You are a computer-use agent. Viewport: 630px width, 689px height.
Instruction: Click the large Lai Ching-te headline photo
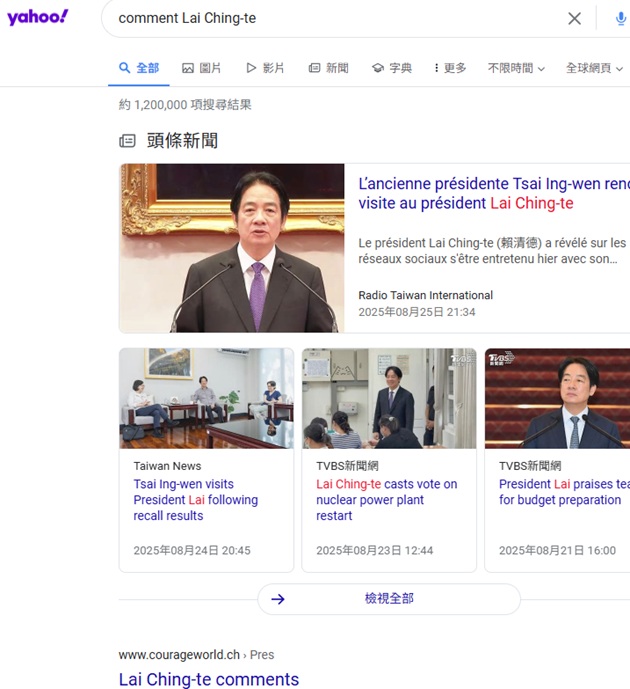point(232,248)
